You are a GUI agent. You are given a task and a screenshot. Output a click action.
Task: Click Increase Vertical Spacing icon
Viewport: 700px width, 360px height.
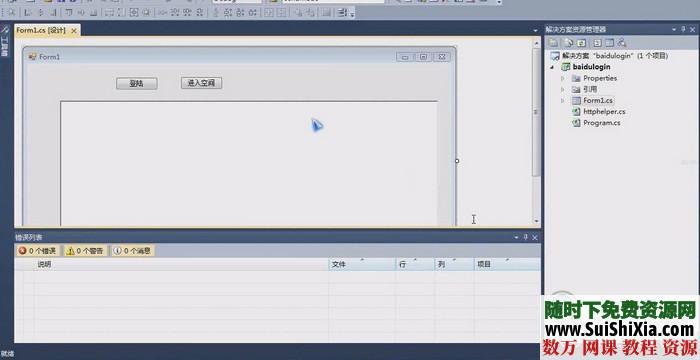tap(227, 13)
